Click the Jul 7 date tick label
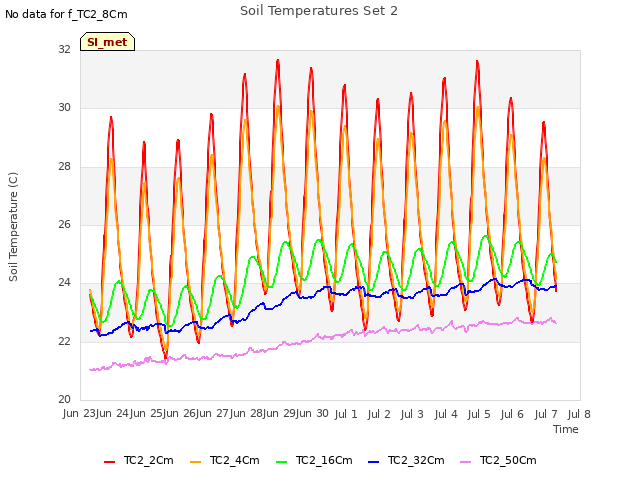 point(546,414)
